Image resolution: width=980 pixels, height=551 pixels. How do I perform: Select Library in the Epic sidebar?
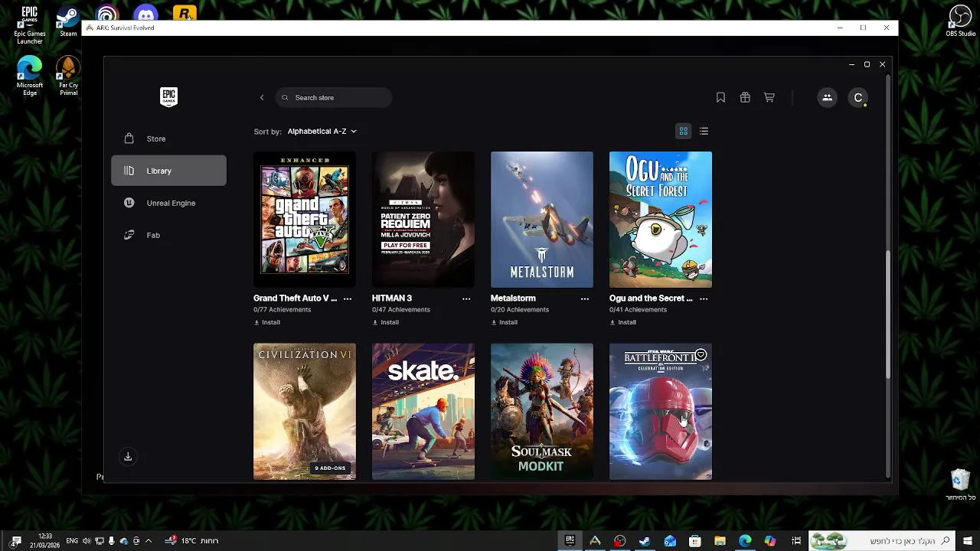(x=168, y=171)
